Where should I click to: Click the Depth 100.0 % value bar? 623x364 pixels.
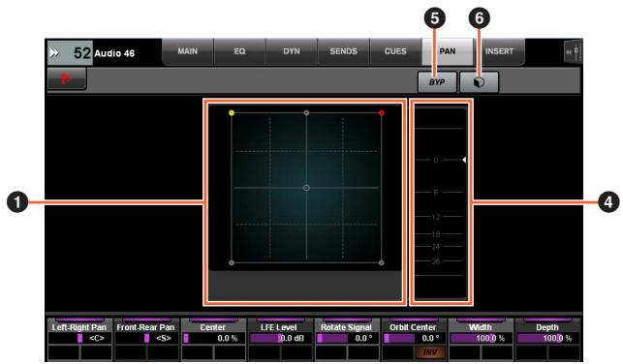pyautogui.click(x=547, y=338)
